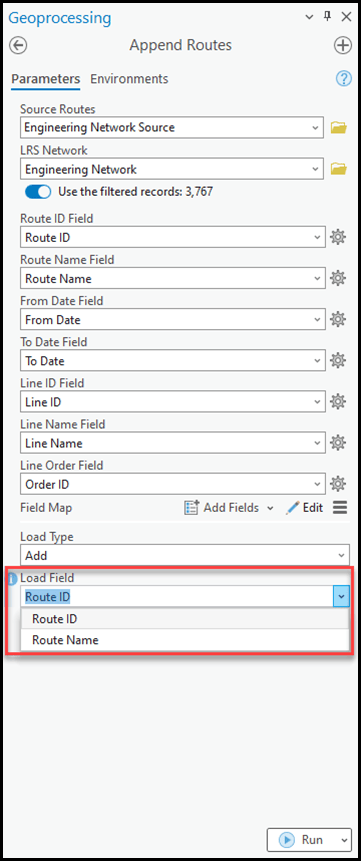Toggle off Use the filtered records switch
The width and height of the screenshot is (361, 861).
(x=38, y=192)
